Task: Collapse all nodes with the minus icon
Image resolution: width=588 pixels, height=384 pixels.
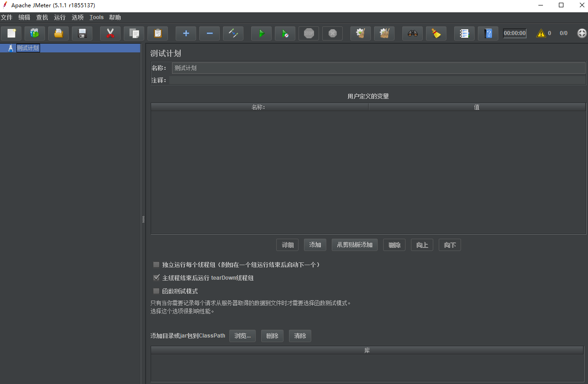Action: click(x=209, y=33)
